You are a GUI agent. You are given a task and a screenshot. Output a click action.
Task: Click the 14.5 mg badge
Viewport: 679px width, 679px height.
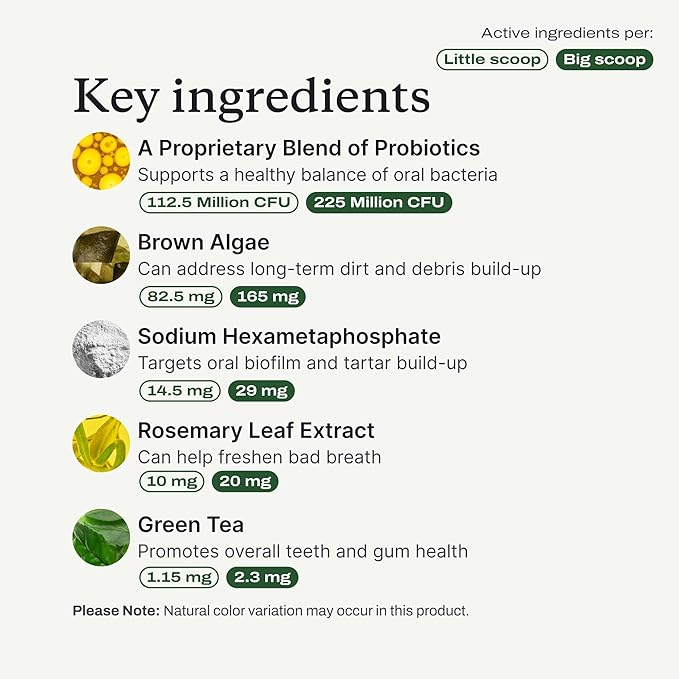(x=180, y=391)
